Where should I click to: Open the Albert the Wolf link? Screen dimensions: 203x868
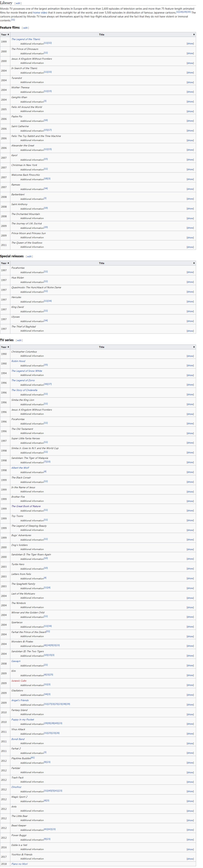click(20, 468)
